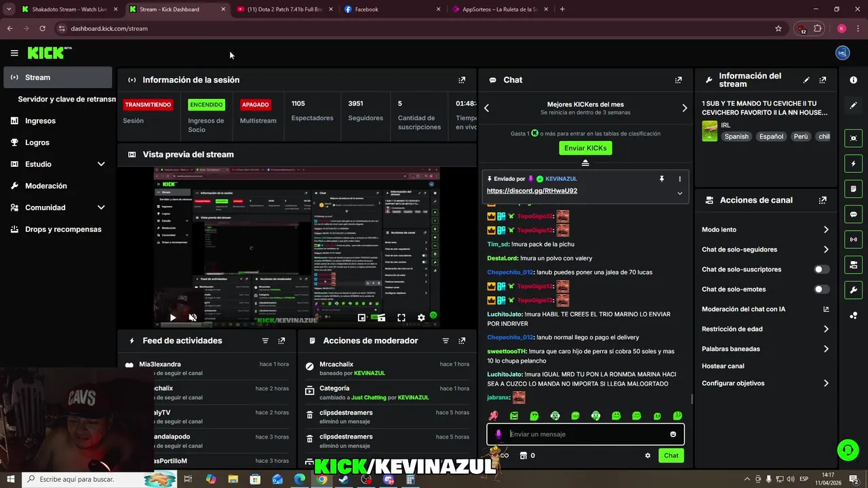Open the discord.gg invite link
Screen dimensions: 868x488
(x=532, y=191)
